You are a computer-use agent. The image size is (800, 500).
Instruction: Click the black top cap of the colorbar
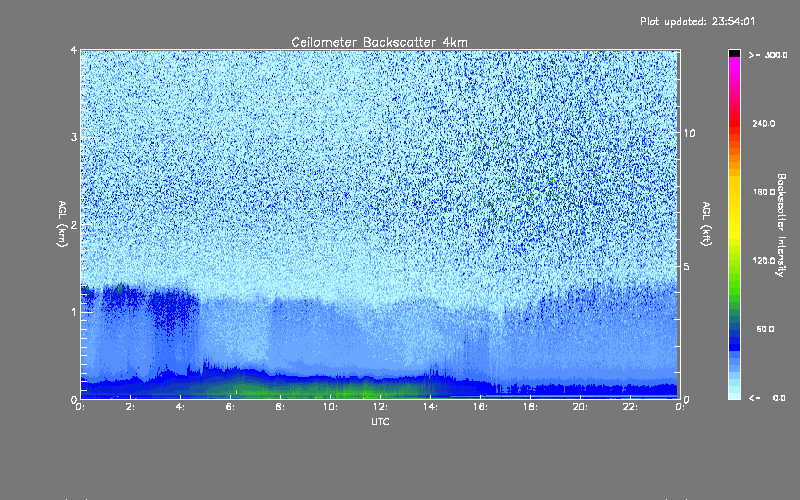[x=734, y=53]
